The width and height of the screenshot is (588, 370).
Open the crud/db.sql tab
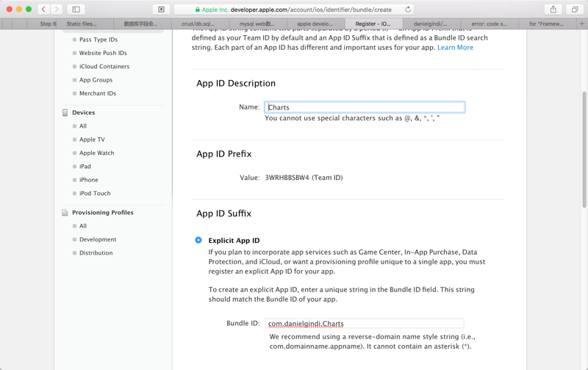click(x=198, y=23)
